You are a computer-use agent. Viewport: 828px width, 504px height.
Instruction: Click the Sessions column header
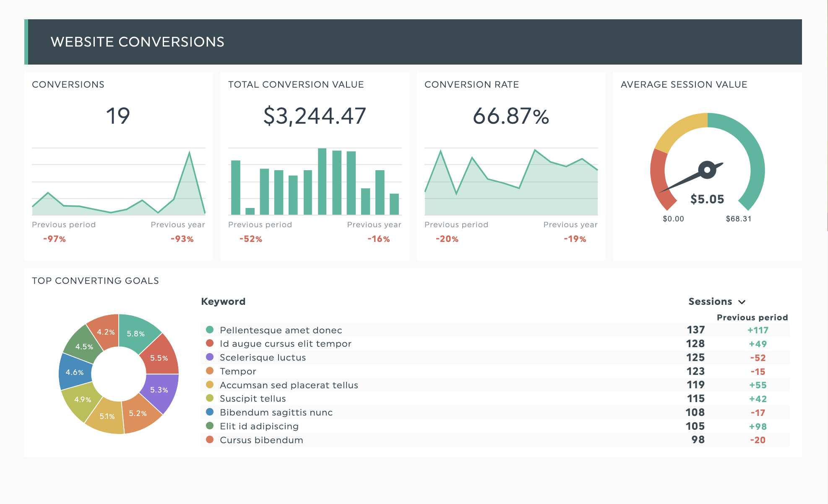(710, 301)
